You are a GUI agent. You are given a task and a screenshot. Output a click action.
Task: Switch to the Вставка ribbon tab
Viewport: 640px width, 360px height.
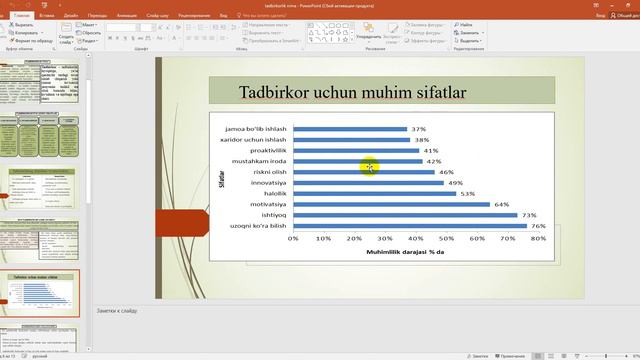[x=47, y=16]
